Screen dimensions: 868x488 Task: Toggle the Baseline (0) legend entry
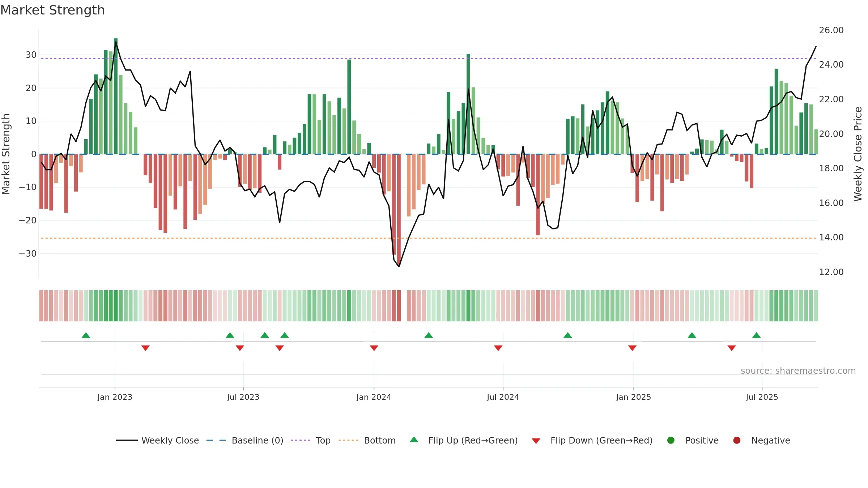[x=245, y=440]
